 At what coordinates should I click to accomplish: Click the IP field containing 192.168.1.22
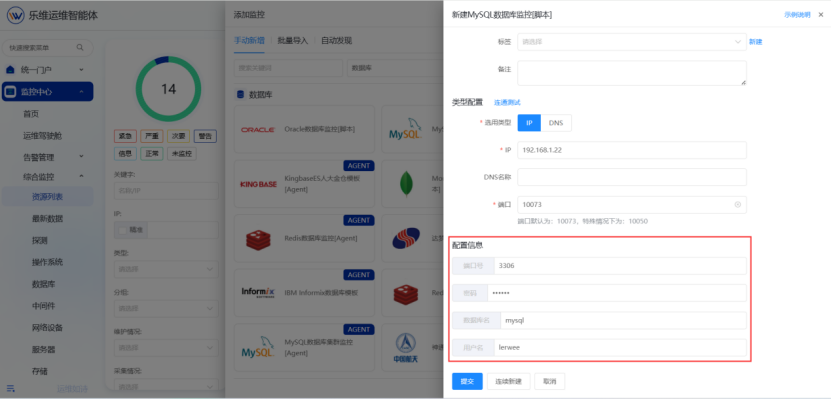click(x=632, y=150)
